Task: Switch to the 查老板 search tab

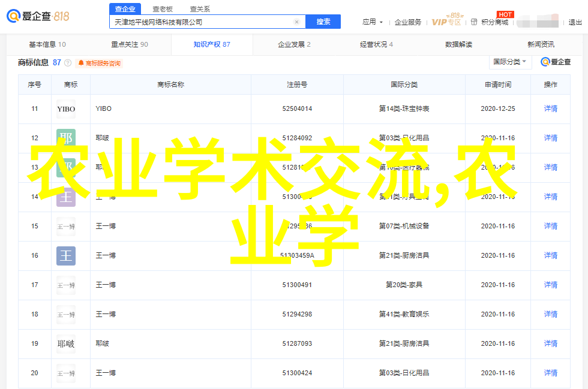Action: coord(163,9)
